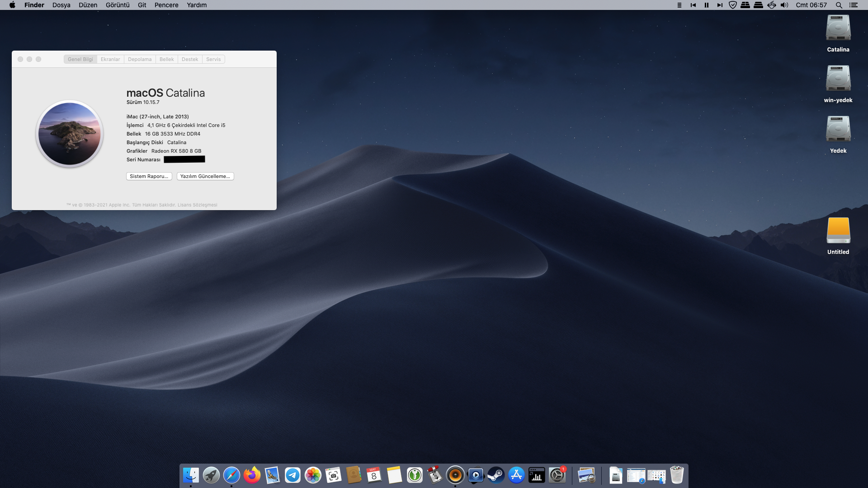Open Steam in the dock
The width and height of the screenshot is (868, 488).
pos(496,475)
